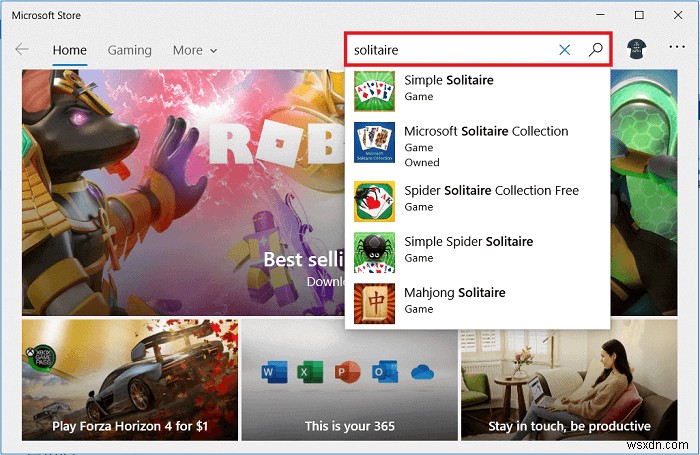The width and height of the screenshot is (700, 455).
Task: Switch to the Gaming tab
Action: pos(129,50)
